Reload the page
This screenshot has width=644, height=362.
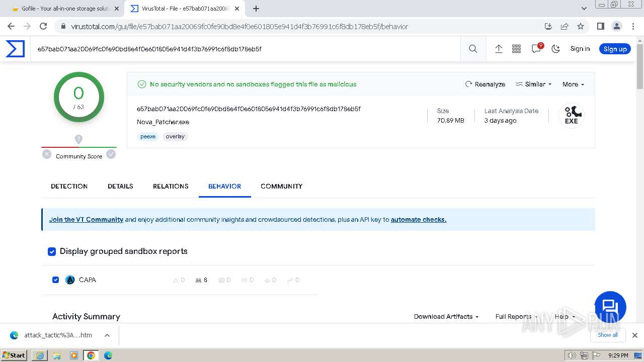coord(43,26)
